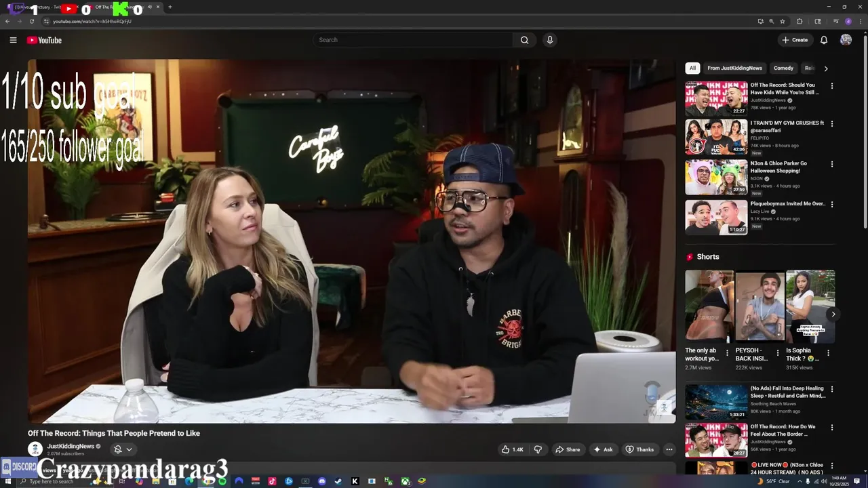Open the Plaqueboymax 1:10:27 thumbnail

click(x=716, y=217)
